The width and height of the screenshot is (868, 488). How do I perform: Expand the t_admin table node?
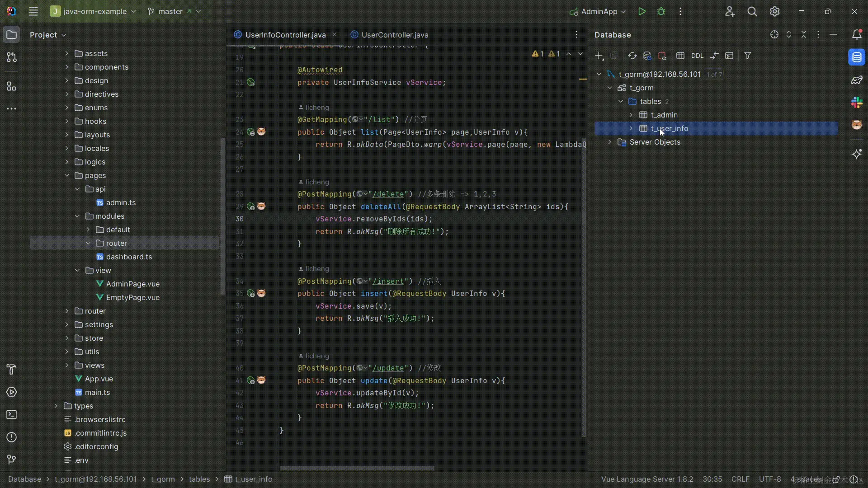pyautogui.click(x=632, y=115)
